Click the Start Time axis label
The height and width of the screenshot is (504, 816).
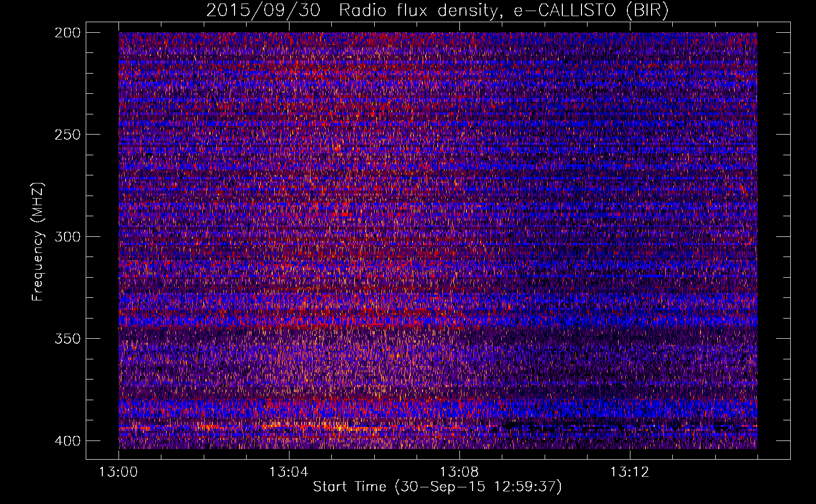click(x=437, y=487)
